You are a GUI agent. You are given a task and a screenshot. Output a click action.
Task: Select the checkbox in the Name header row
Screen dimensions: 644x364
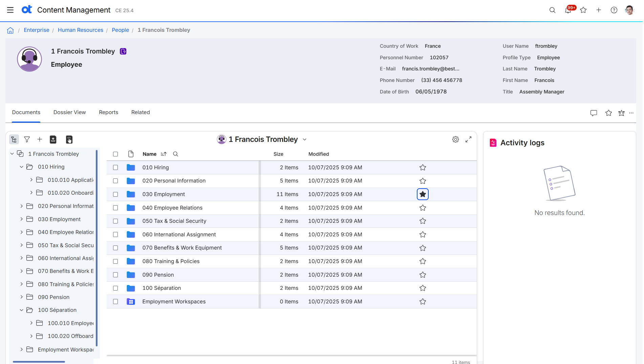coord(115,154)
